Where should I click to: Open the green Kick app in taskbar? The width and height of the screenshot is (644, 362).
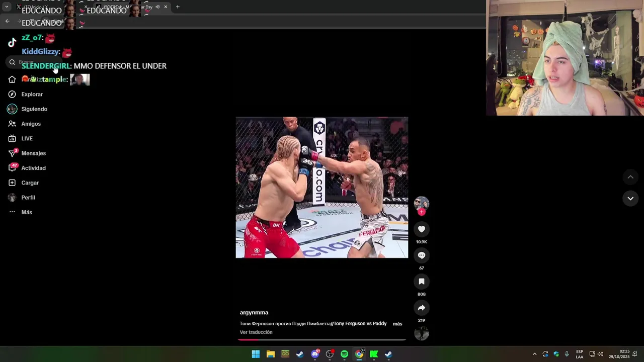tap(374, 354)
